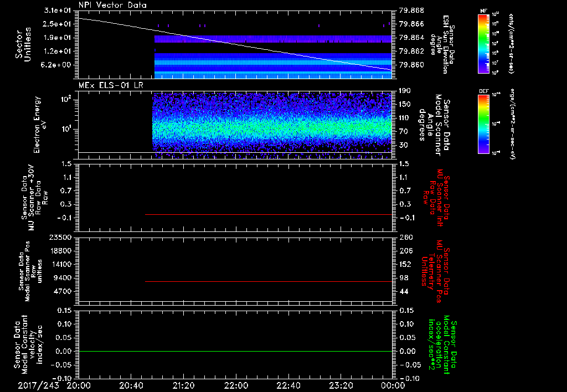Click the red MU Scanner Inh Raw Data label
Screen dimensions: 567x392
click(436, 198)
